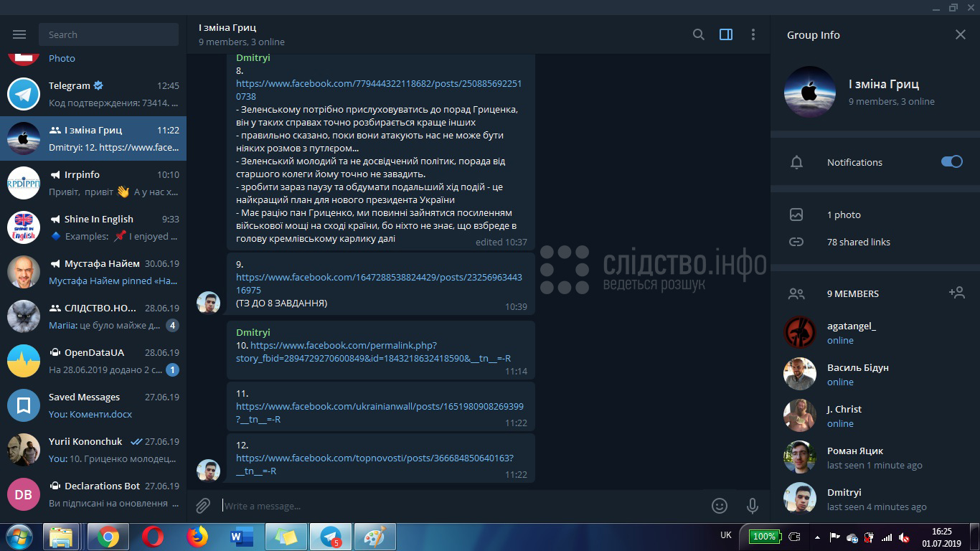Screen dimensions: 980x551
Task: Open the emoji picker
Action: tap(720, 506)
